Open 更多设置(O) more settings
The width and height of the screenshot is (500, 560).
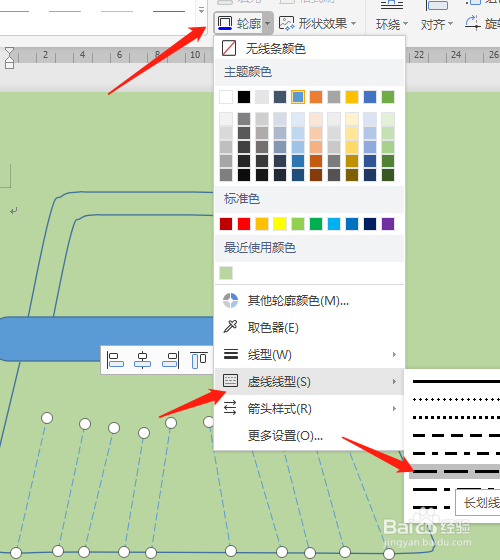pyautogui.click(x=309, y=436)
